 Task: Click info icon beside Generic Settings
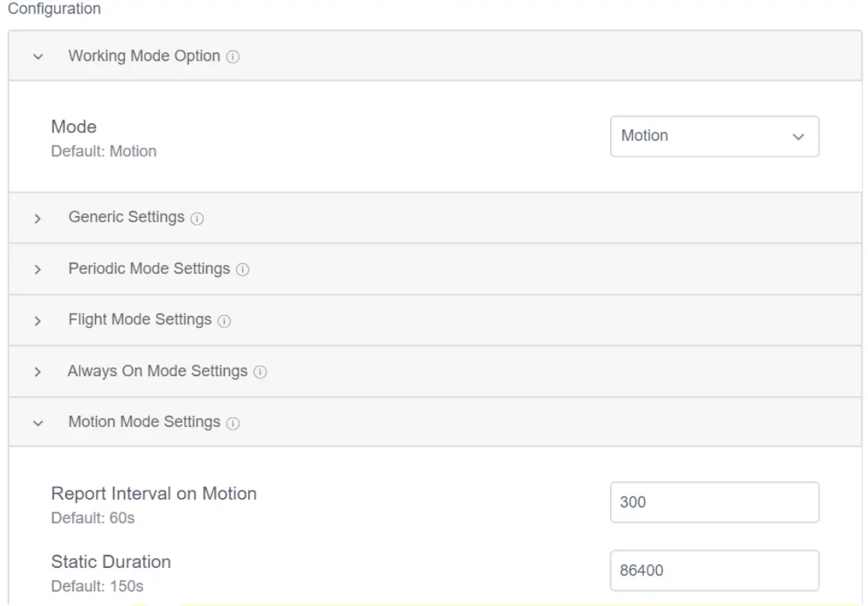(197, 218)
